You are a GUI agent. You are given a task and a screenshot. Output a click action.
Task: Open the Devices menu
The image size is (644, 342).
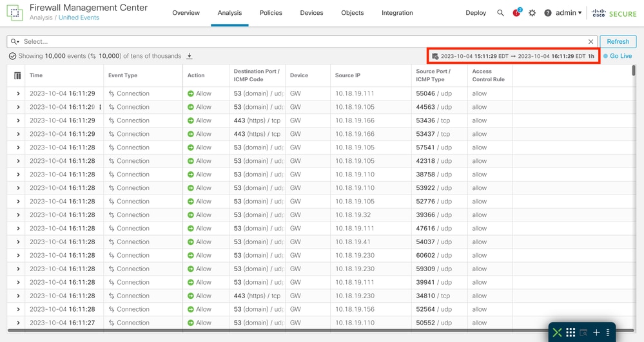(311, 13)
